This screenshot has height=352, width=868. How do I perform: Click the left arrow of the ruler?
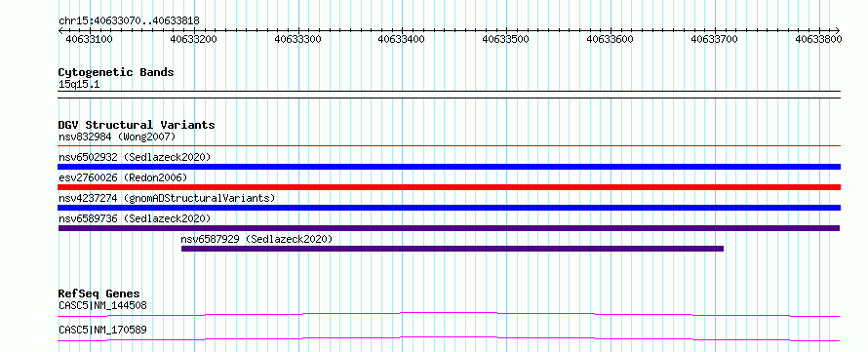pyautogui.click(x=60, y=30)
